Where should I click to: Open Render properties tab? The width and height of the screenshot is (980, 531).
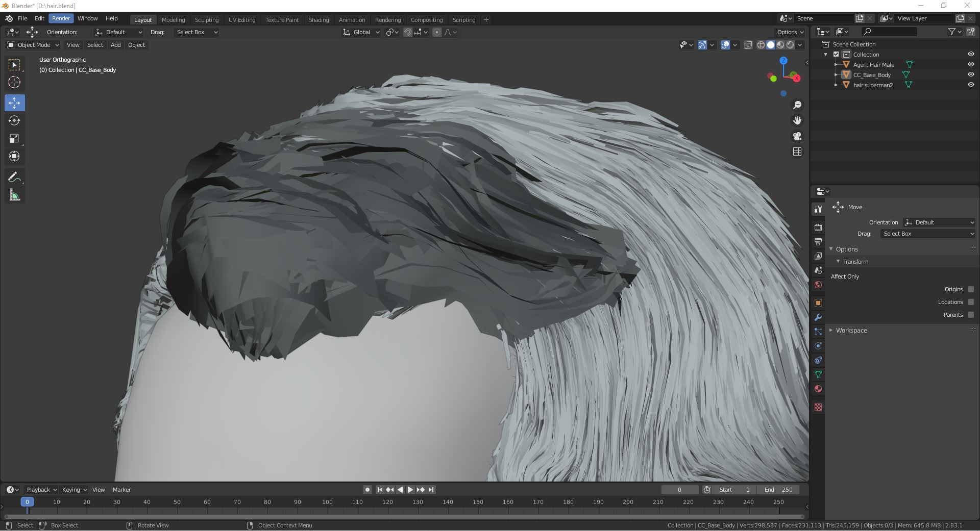pos(818,227)
